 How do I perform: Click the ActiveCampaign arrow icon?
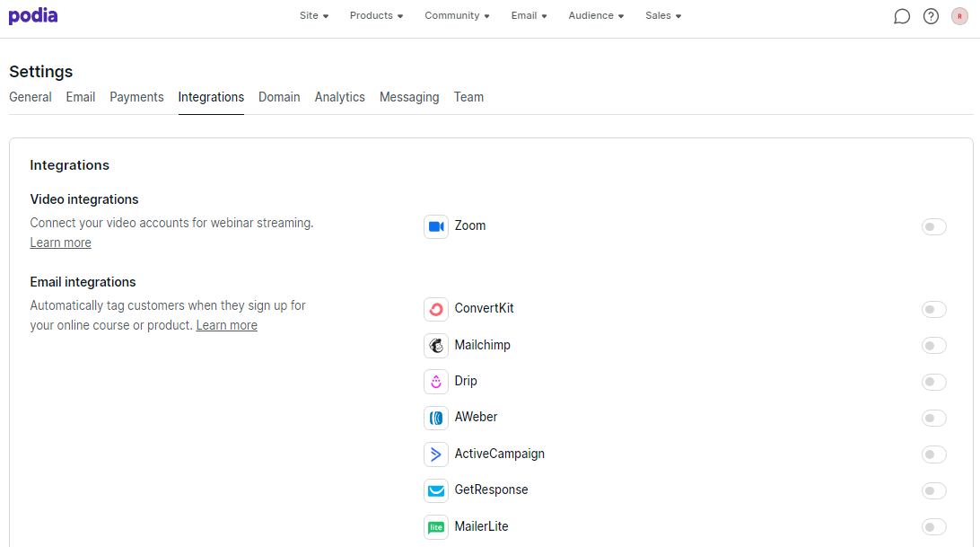pyautogui.click(x=436, y=454)
